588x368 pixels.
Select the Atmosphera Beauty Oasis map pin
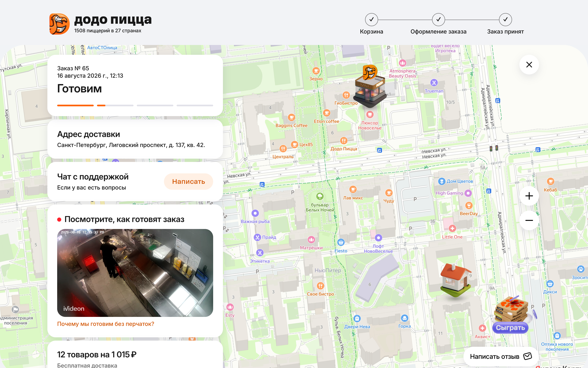coord(403,63)
